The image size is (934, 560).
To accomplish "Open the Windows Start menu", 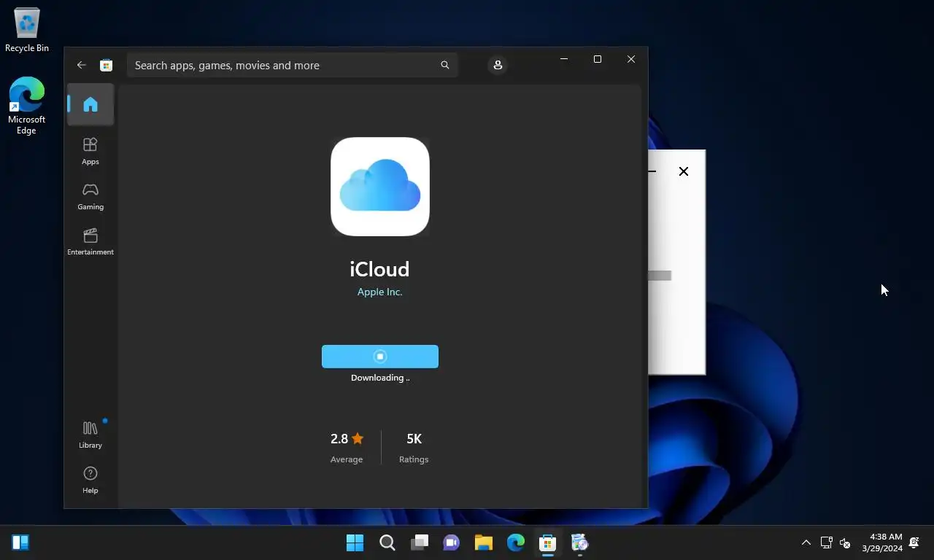I will (x=355, y=542).
